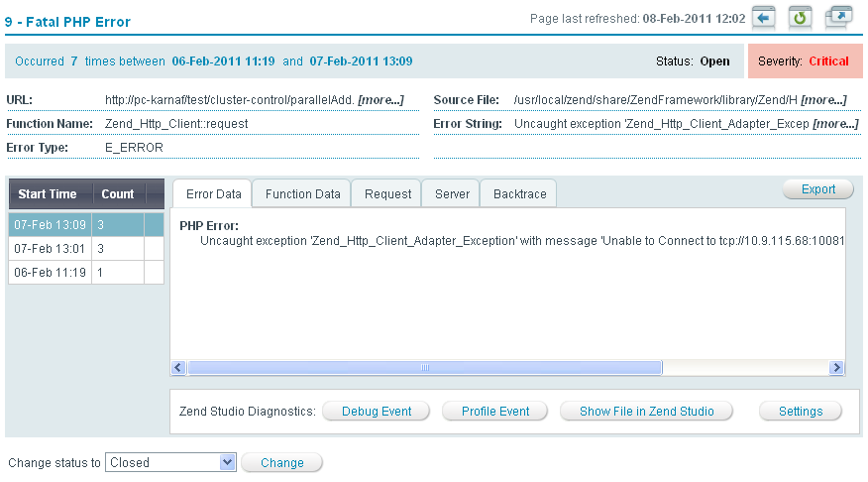
Task: Click Show File in Zend Studio
Action: click(645, 411)
